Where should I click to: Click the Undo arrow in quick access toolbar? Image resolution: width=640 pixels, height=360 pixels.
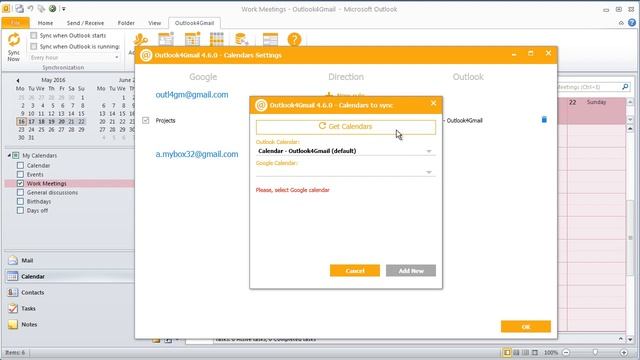31,9
